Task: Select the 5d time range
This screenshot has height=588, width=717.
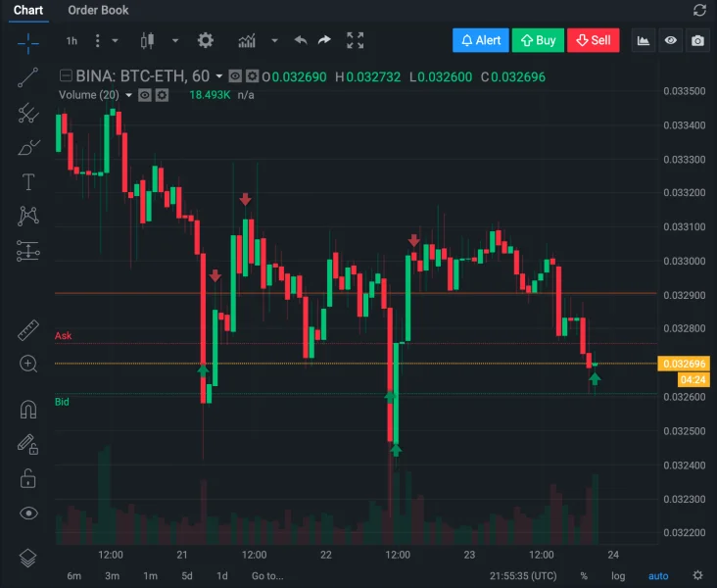Action: coord(186,575)
